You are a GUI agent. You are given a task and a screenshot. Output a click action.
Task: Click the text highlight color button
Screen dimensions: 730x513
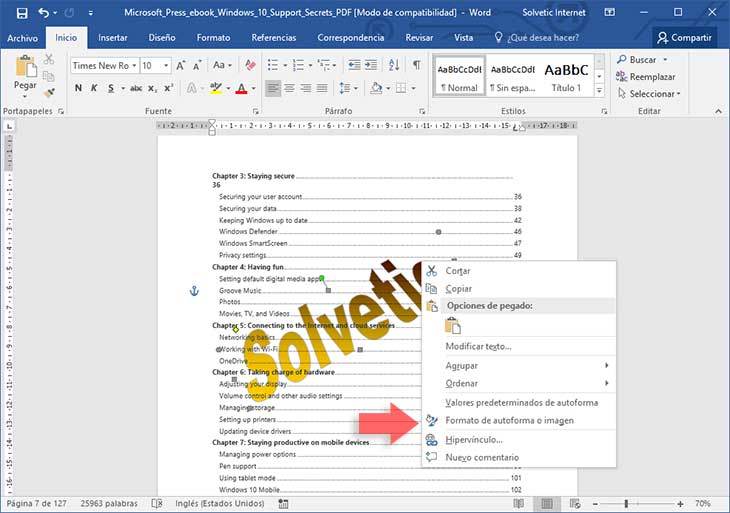(x=216, y=88)
